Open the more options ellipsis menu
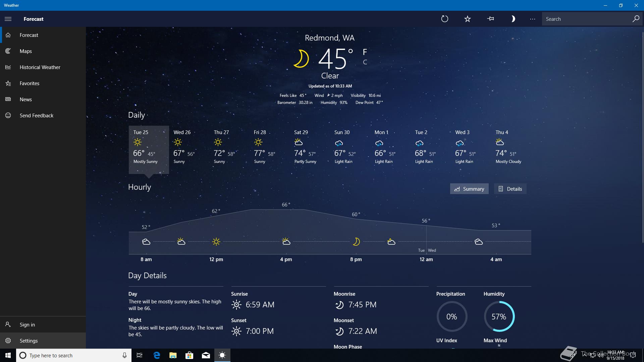The height and width of the screenshot is (362, 644). tap(532, 19)
